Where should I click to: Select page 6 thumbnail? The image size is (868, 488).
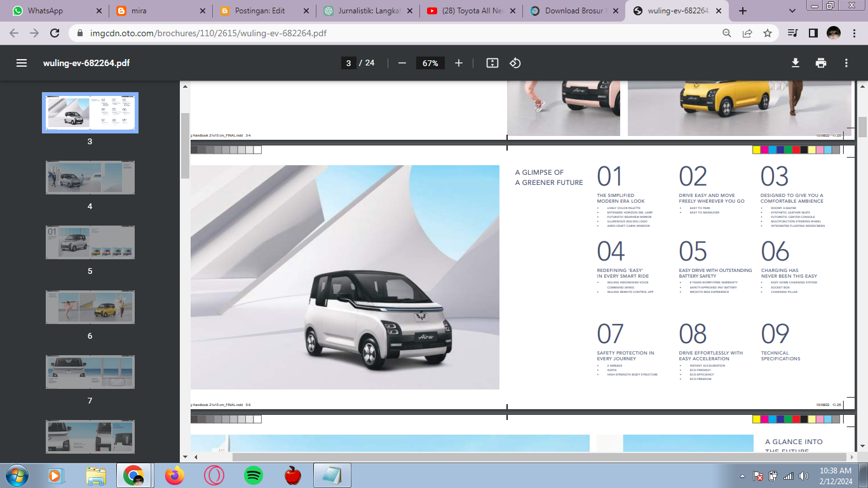point(90,307)
